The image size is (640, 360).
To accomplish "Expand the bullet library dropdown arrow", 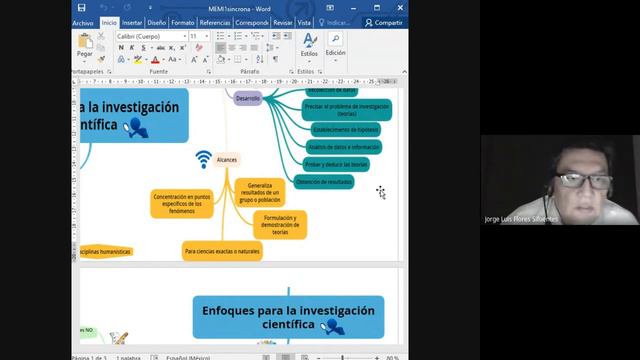I will [228, 36].
